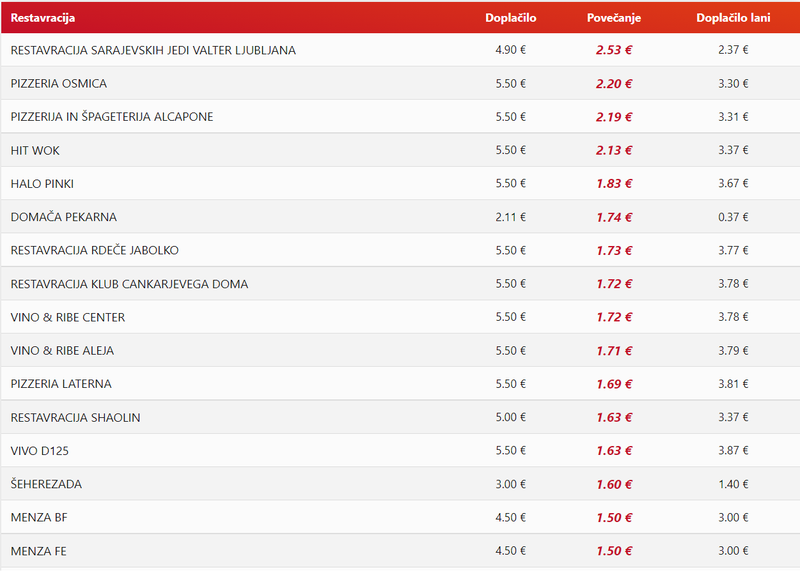Click the 3.77 € last-year value
This screenshot has width=800, height=577.
(x=733, y=250)
